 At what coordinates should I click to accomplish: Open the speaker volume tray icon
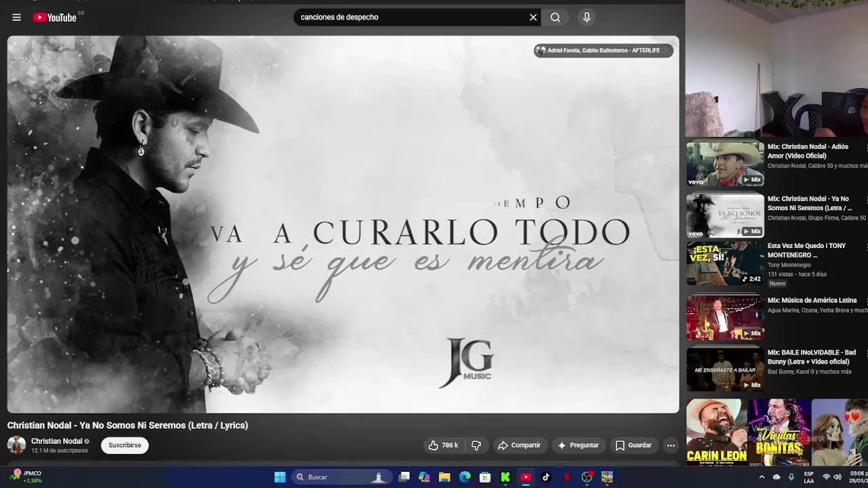coord(837,477)
